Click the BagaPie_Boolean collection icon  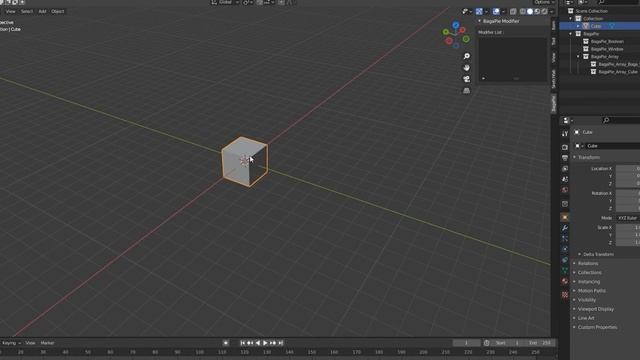pos(586,41)
